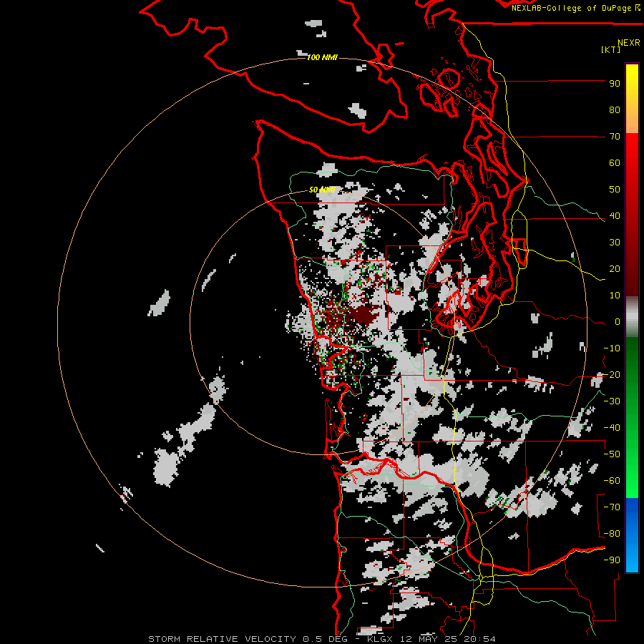Image resolution: width=644 pixels, height=644 pixels.
Task: Click the 40 value on velocity scale
Action: [x=615, y=216]
